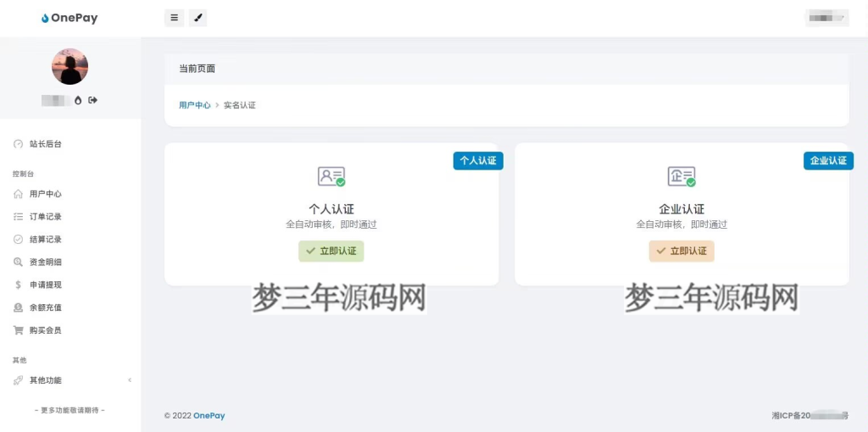This screenshot has width=868, height=432.
Task: Click 全自动审核，即时通过 under 企业认证
Action: coord(682,224)
